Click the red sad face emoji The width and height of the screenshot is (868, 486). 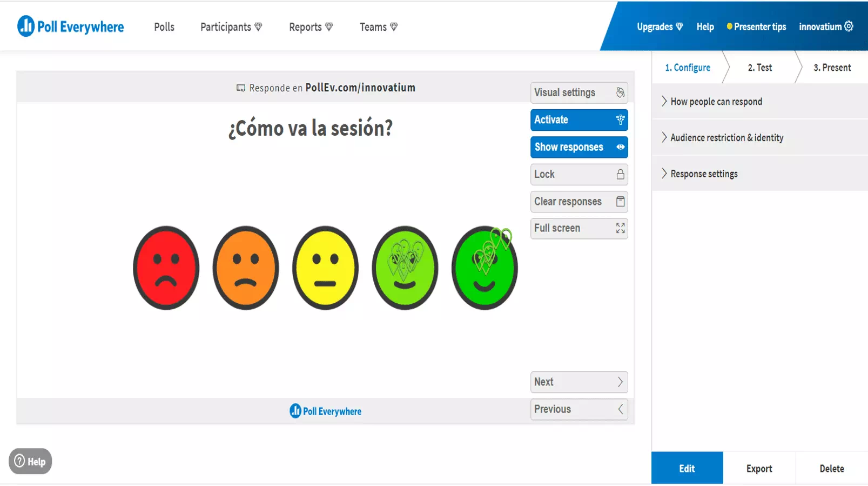(x=166, y=268)
